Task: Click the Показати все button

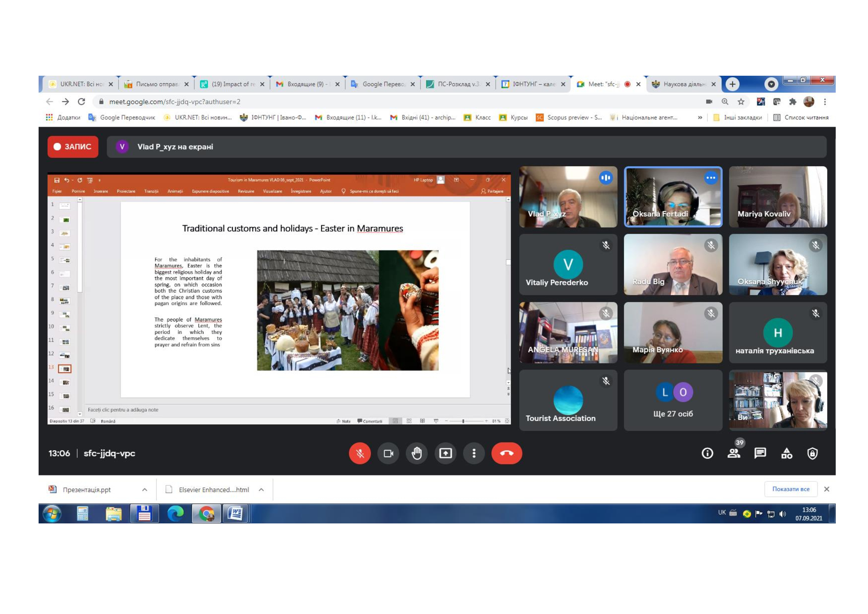Action: pyautogui.click(x=790, y=489)
